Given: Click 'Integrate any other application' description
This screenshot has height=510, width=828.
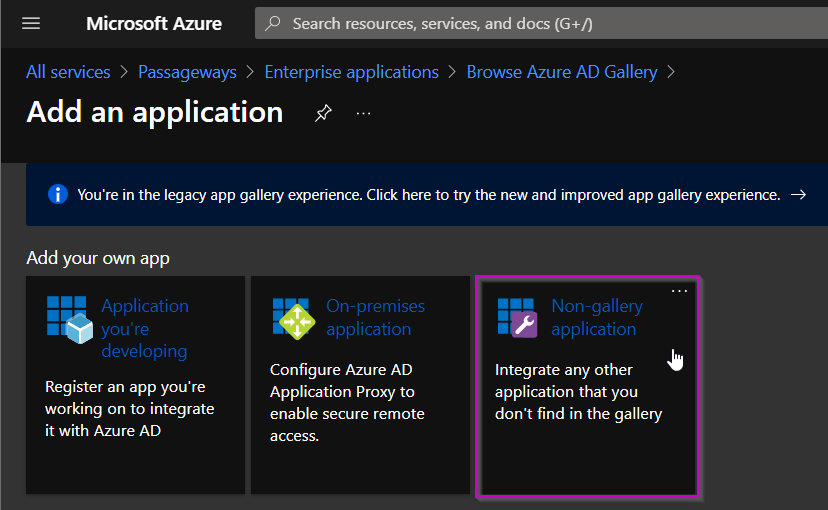Looking at the screenshot, I should point(578,392).
